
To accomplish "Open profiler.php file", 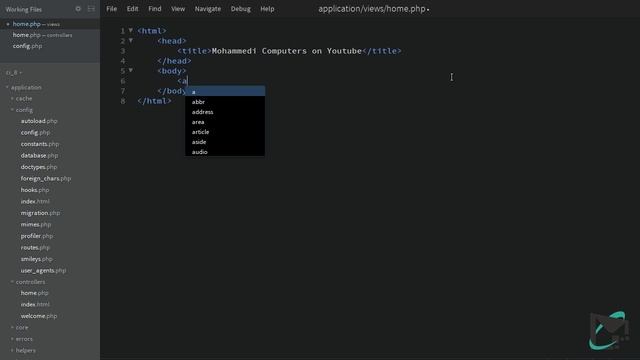I will (x=37, y=236).
